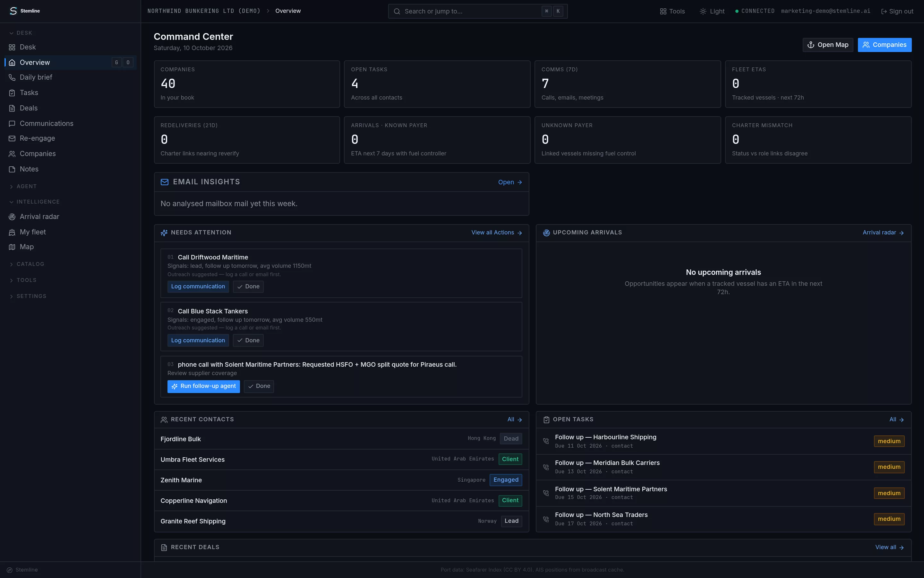The width and height of the screenshot is (924, 578).
Task: View all recent deals
Action: click(x=889, y=547)
